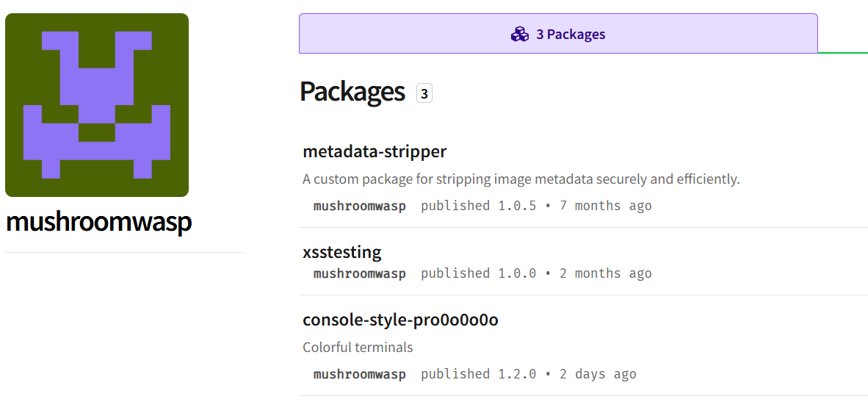
Task: Click the metadata-stripper description text
Action: pyautogui.click(x=521, y=179)
